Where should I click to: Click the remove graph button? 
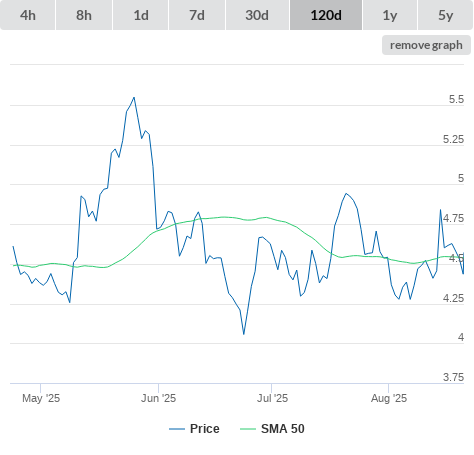pos(426,45)
